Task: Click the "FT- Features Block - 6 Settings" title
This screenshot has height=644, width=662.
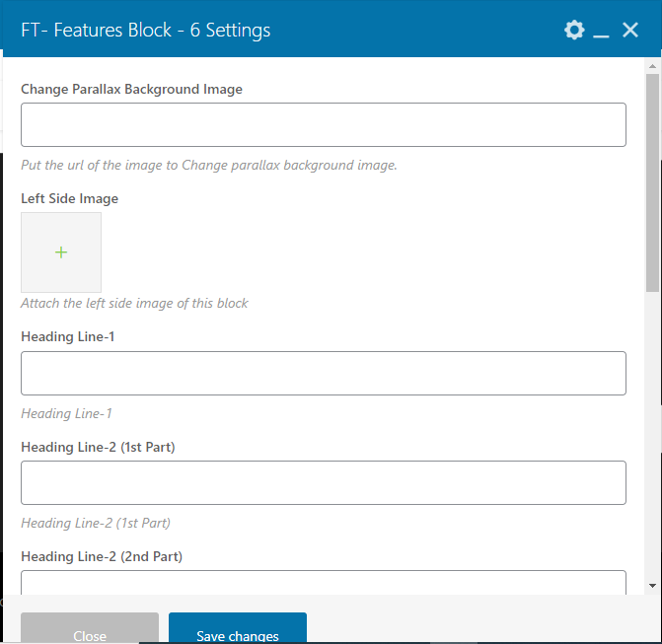Action: pos(146,31)
